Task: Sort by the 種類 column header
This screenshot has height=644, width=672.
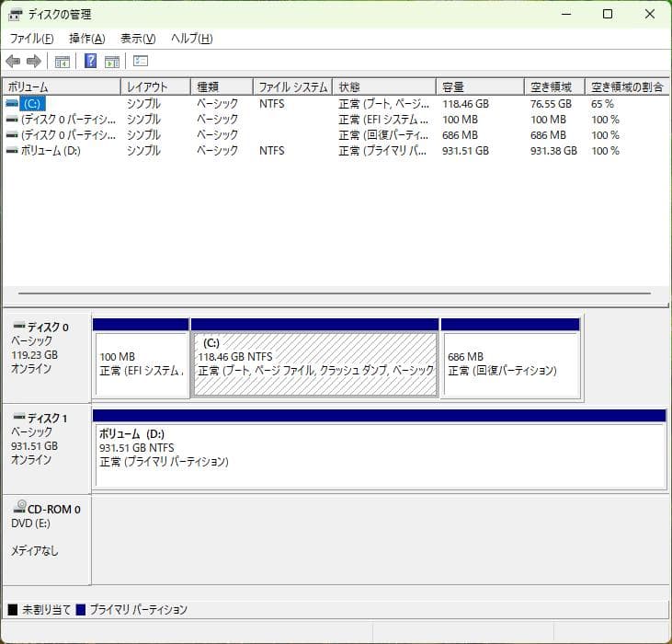Action: [222, 87]
